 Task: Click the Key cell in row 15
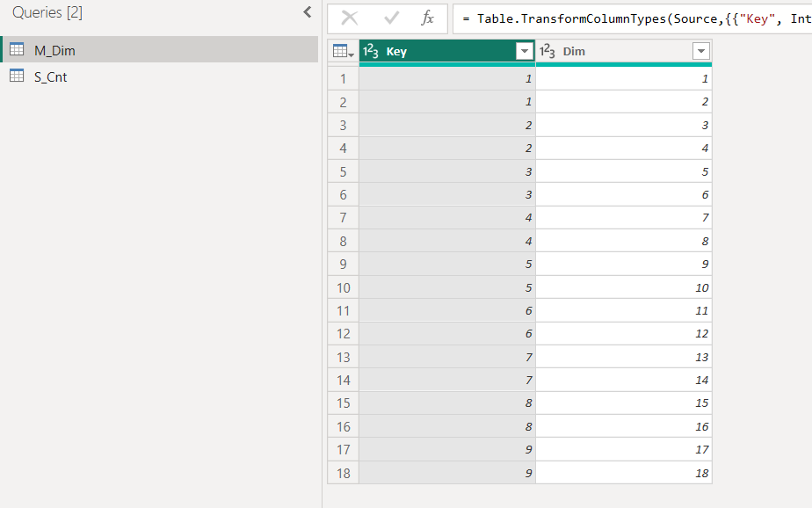click(447, 403)
